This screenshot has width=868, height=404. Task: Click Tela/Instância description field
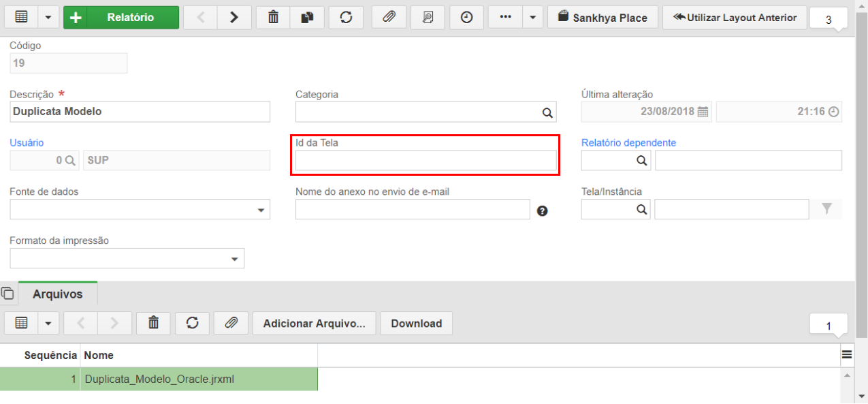point(732,210)
